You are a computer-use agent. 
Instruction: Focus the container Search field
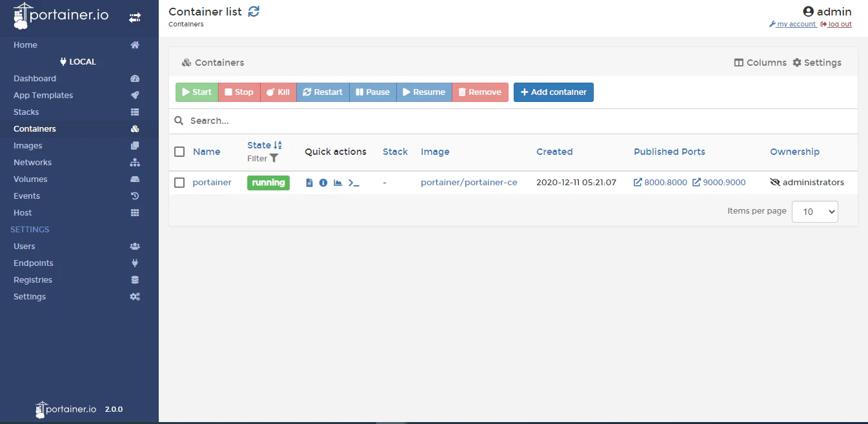pos(513,121)
